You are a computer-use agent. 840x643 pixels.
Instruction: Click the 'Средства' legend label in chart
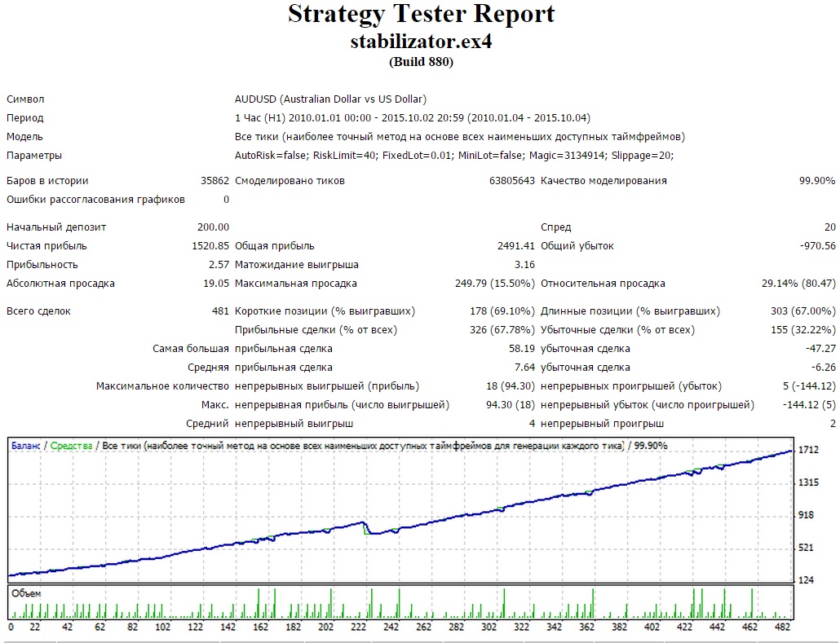point(71,446)
